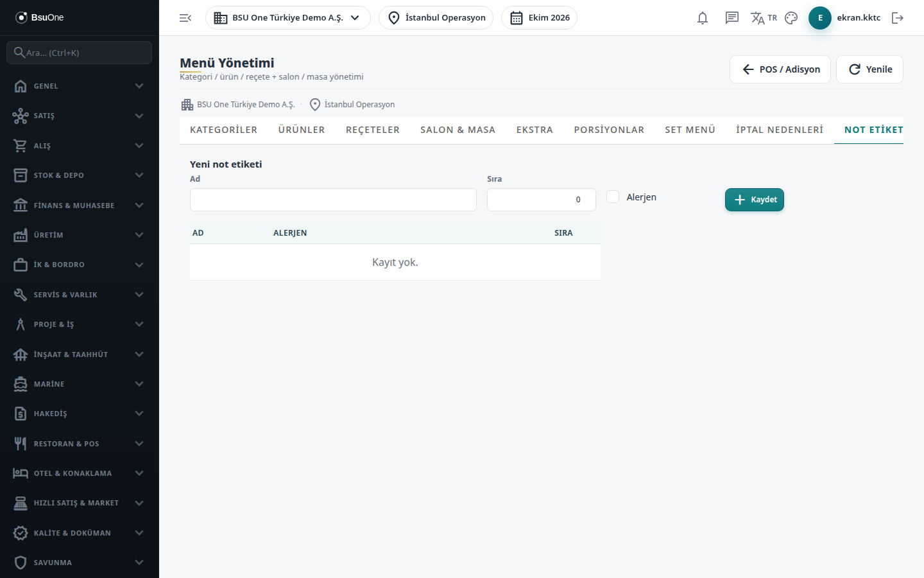This screenshot has width=924, height=578.
Task: Tick the Alerjen checkbox
Action: point(613,197)
